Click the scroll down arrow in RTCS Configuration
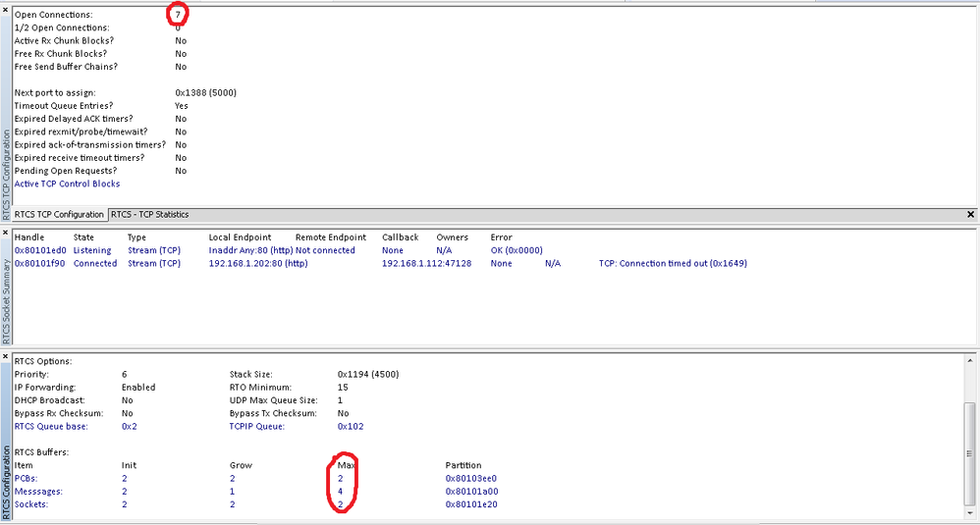Screen dimensions: 980x525 tap(970, 513)
